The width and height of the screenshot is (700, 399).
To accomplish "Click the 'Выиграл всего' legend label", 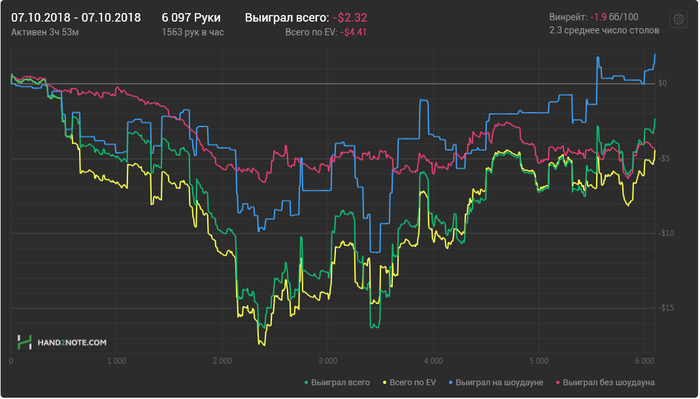I will (x=340, y=382).
